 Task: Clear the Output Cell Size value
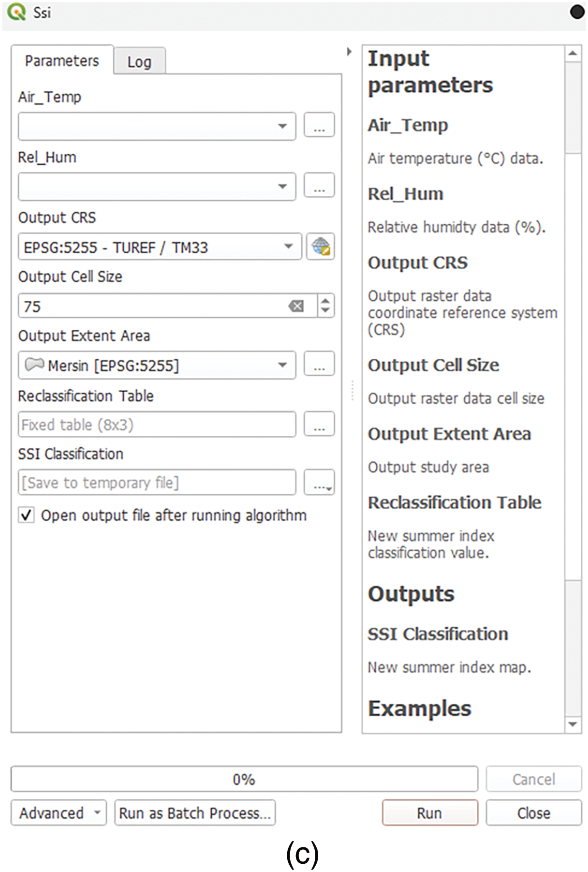(x=296, y=306)
